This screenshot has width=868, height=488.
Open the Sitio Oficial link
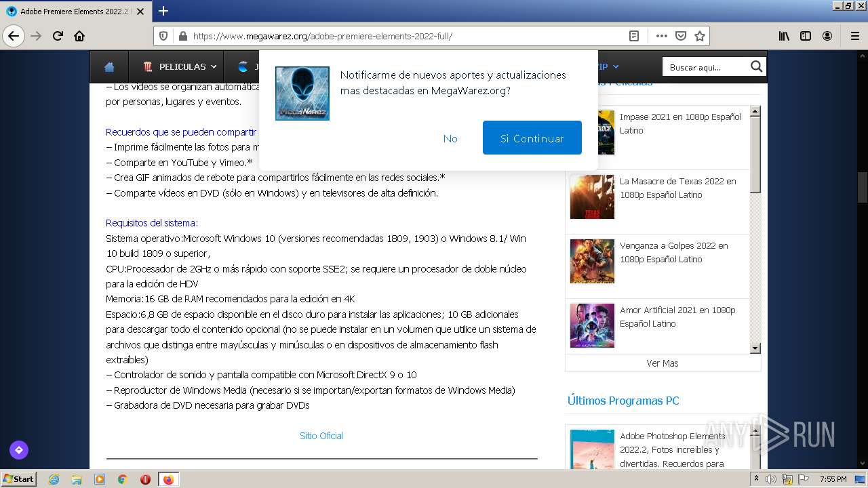point(321,436)
